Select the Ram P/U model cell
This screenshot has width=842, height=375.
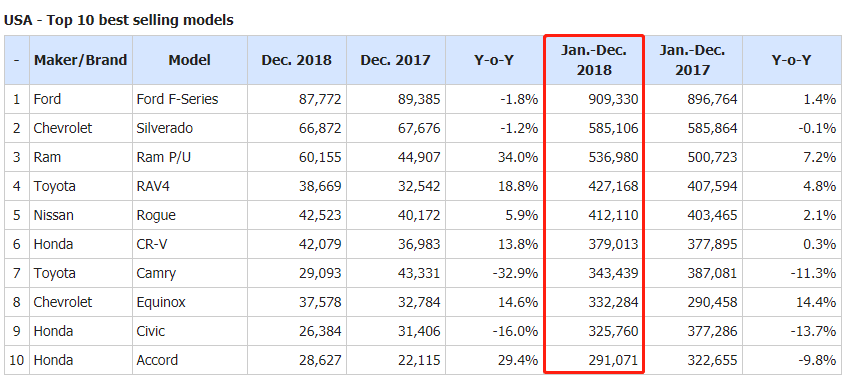(x=190, y=157)
